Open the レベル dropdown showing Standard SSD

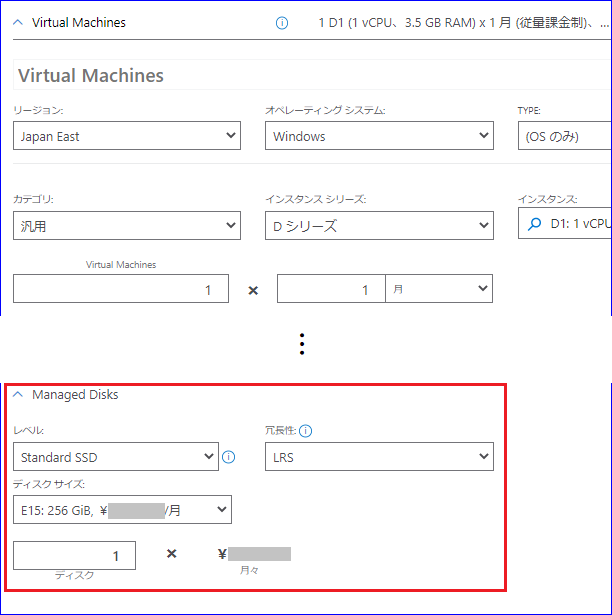click(116, 457)
